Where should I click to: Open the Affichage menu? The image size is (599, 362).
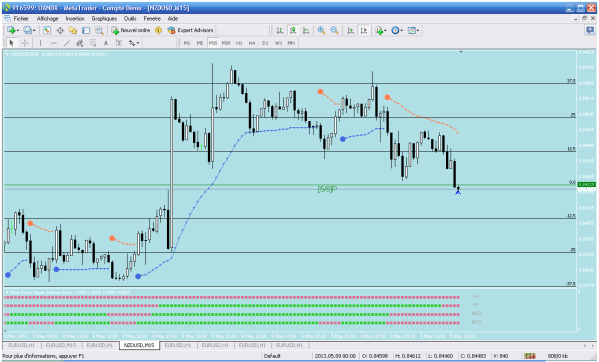[47, 18]
